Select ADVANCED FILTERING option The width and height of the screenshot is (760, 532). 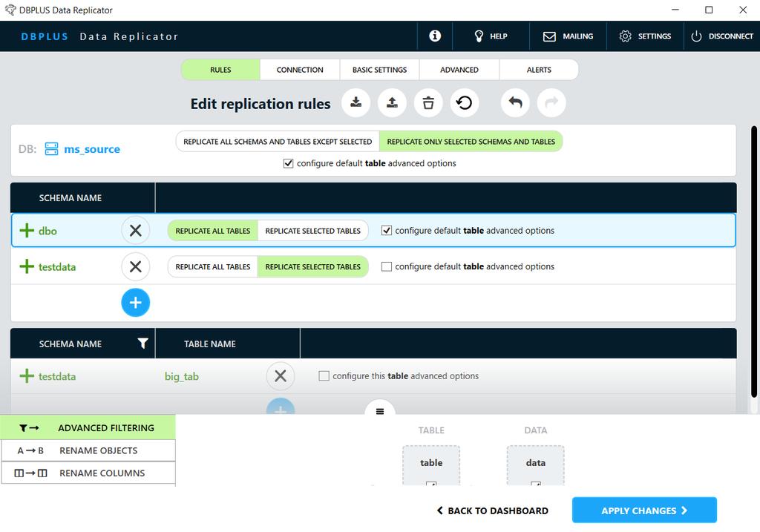pyautogui.click(x=88, y=428)
